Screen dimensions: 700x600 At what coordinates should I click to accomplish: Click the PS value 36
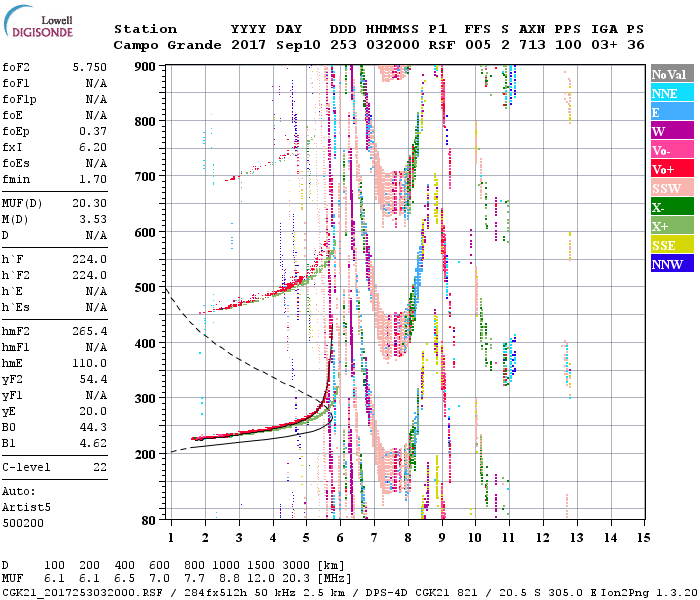click(x=636, y=45)
